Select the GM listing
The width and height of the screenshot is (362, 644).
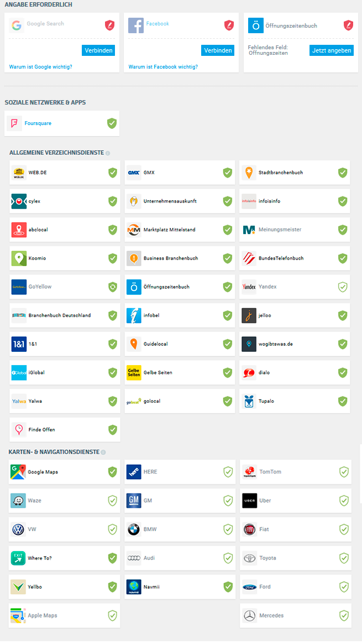tap(180, 501)
